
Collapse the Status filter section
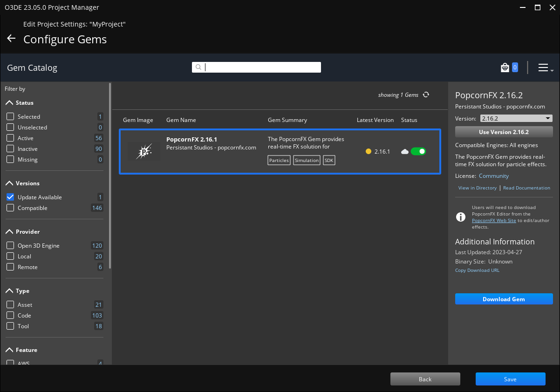click(x=9, y=103)
